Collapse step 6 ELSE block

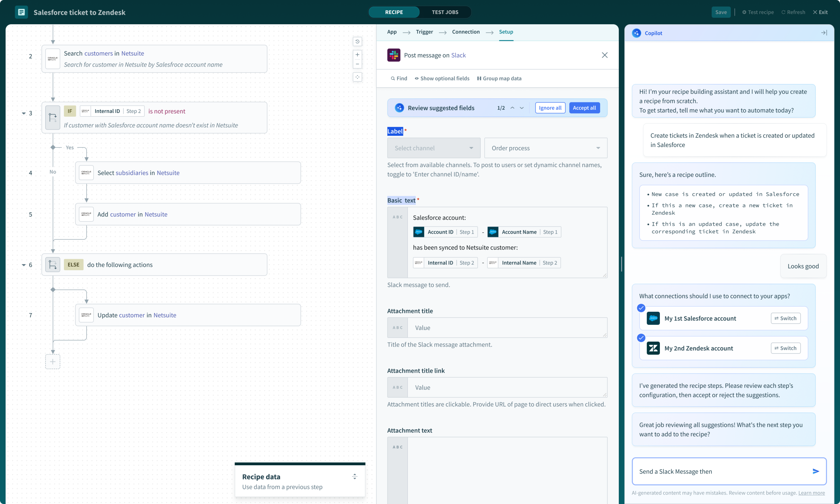point(24,265)
